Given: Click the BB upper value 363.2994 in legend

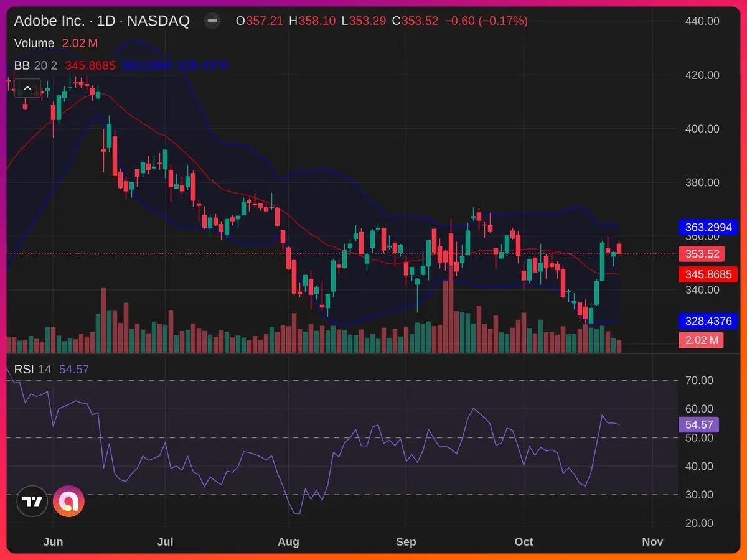Looking at the screenshot, I should (x=147, y=65).
